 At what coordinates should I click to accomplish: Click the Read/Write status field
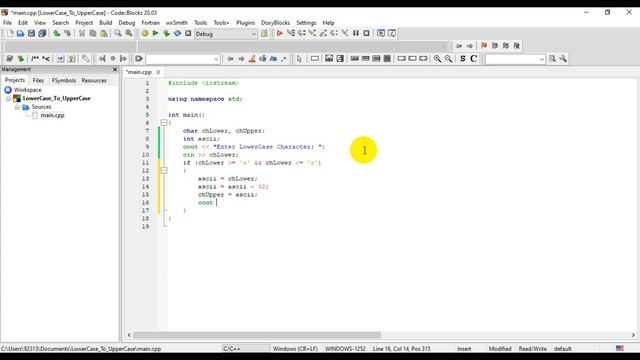click(533, 349)
